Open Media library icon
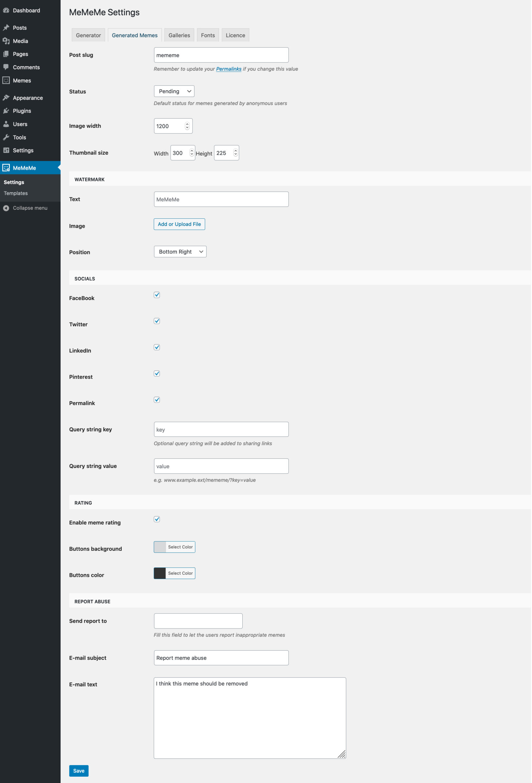 coord(6,41)
